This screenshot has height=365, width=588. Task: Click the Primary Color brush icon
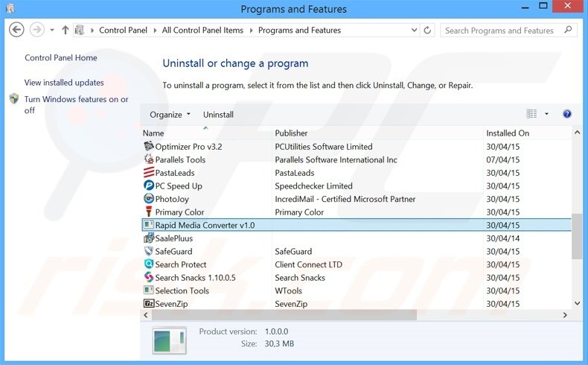coord(149,212)
